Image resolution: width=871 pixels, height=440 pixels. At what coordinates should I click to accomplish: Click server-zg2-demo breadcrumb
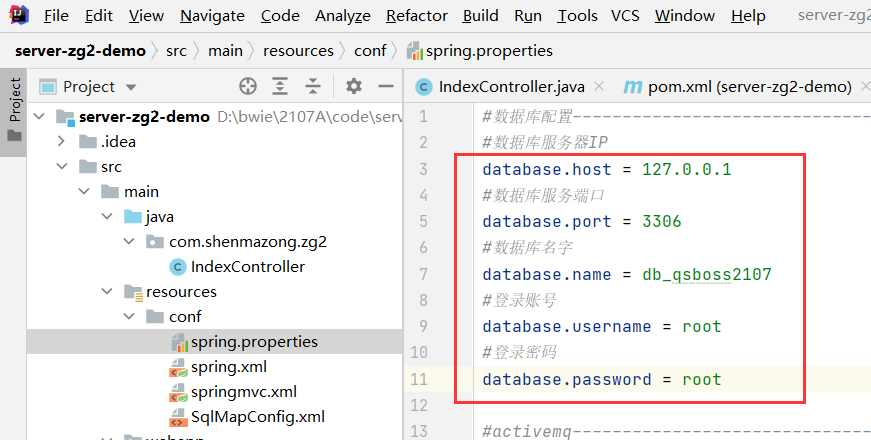(80, 51)
